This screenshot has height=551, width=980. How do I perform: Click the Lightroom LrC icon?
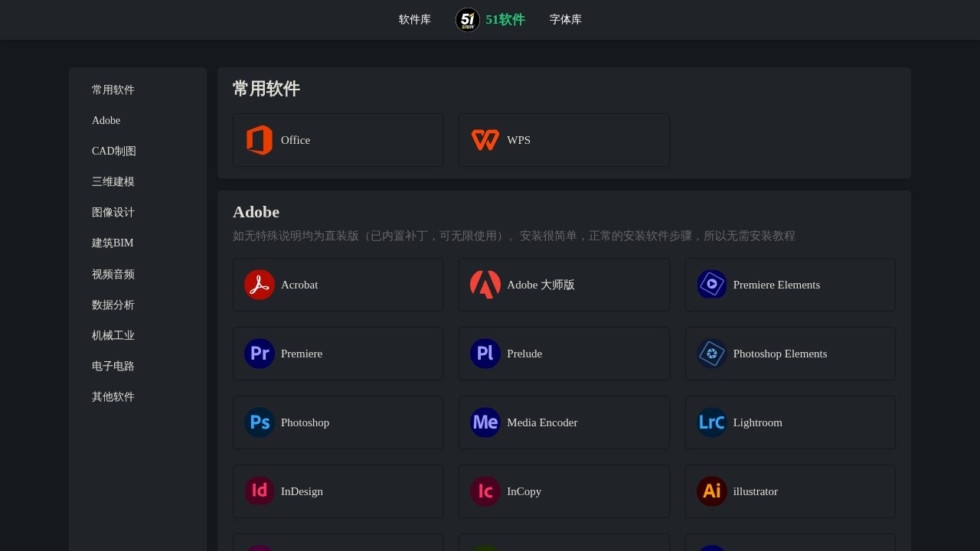pos(711,422)
